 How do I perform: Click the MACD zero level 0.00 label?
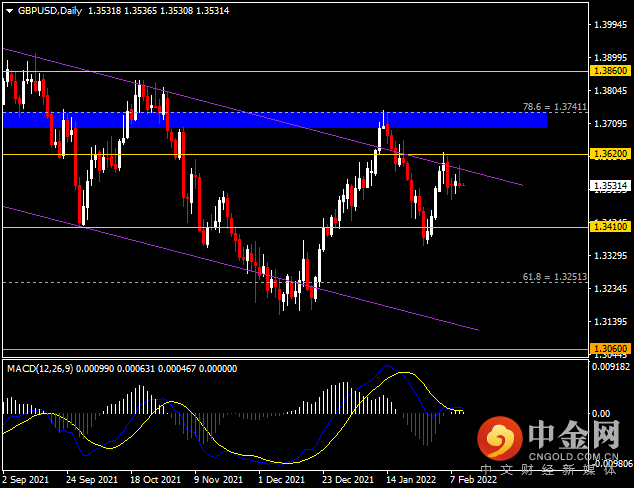[x=601, y=414]
